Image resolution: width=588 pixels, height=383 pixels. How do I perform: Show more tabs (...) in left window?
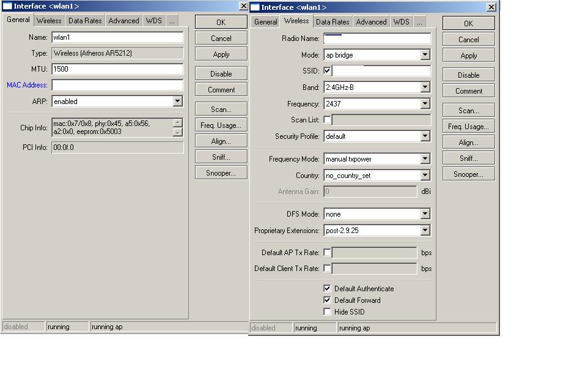[x=172, y=21]
